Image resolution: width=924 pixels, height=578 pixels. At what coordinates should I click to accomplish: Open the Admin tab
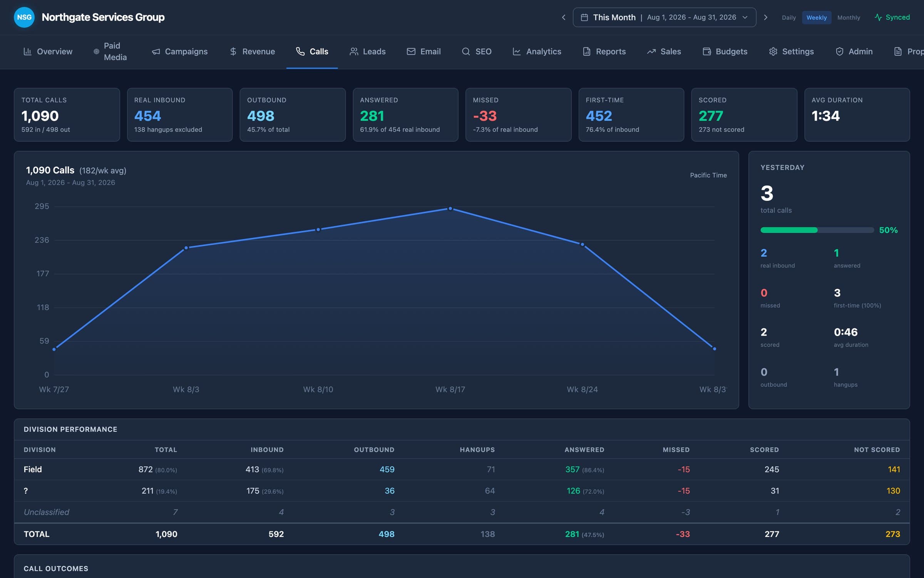pos(854,51)
